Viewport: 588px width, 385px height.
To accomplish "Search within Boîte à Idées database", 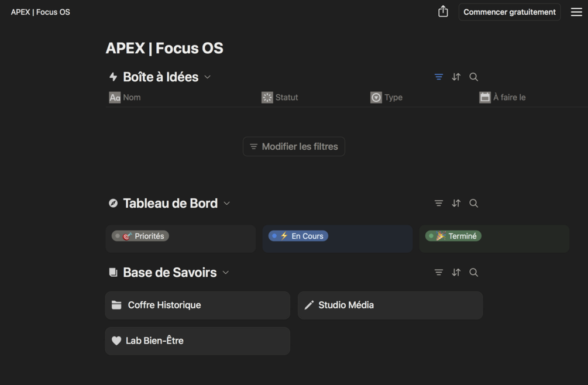I will tap(474, 77).
